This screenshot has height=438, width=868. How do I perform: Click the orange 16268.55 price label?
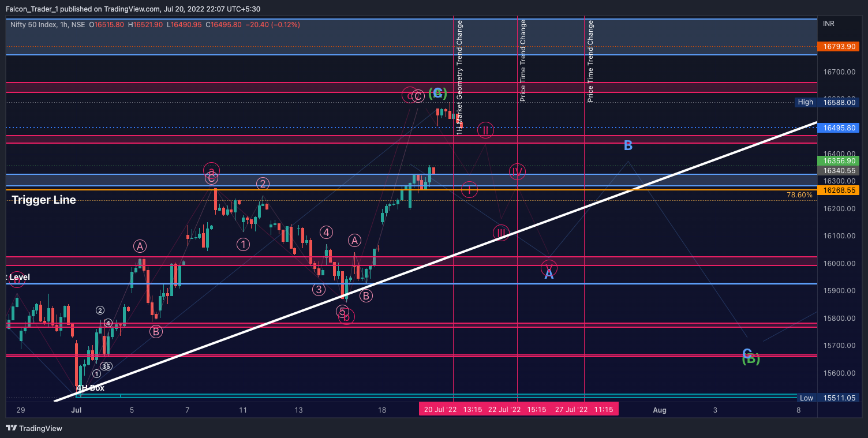[839, 190]
